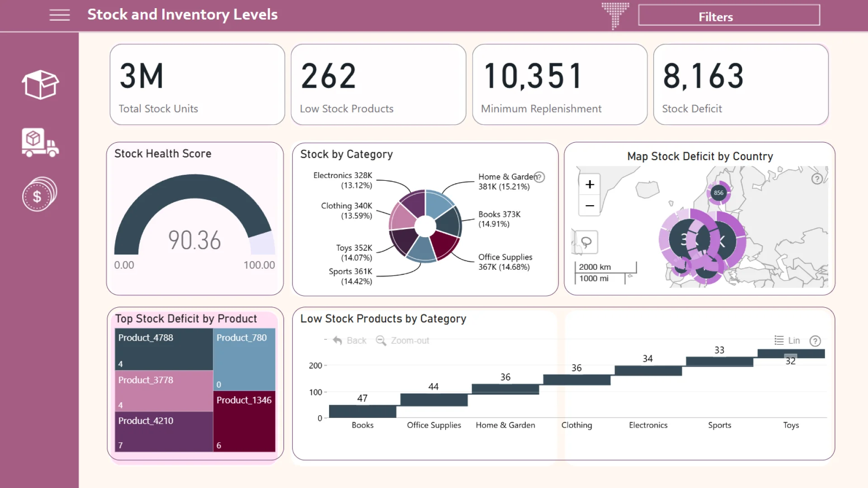
Task: Click the Back drill button
Action: tap(349, 341)
